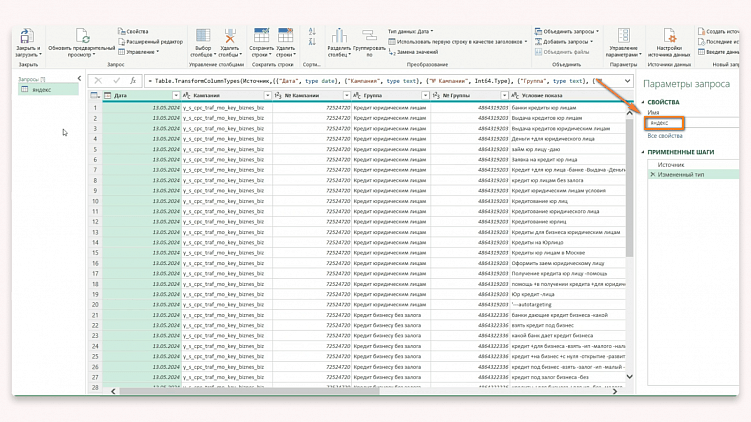Expand the formula bar with chevron
Screen dimensions: 751x422
tap(626, 80)
